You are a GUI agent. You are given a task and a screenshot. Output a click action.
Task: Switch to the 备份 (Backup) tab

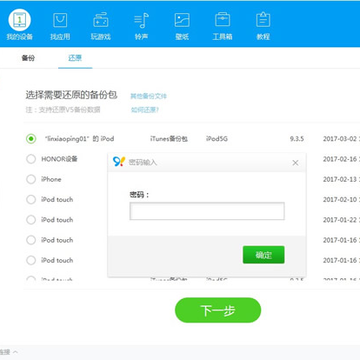click(x=28, y=58)
